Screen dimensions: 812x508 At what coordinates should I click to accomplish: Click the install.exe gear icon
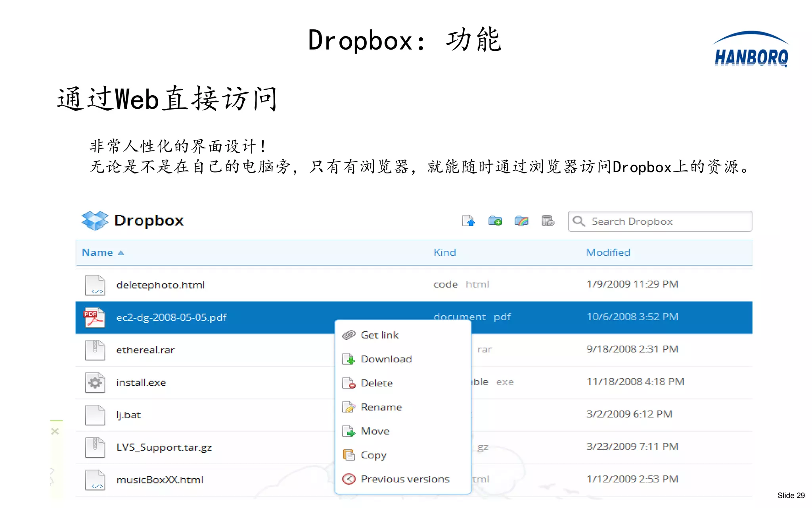pos(95,383)
